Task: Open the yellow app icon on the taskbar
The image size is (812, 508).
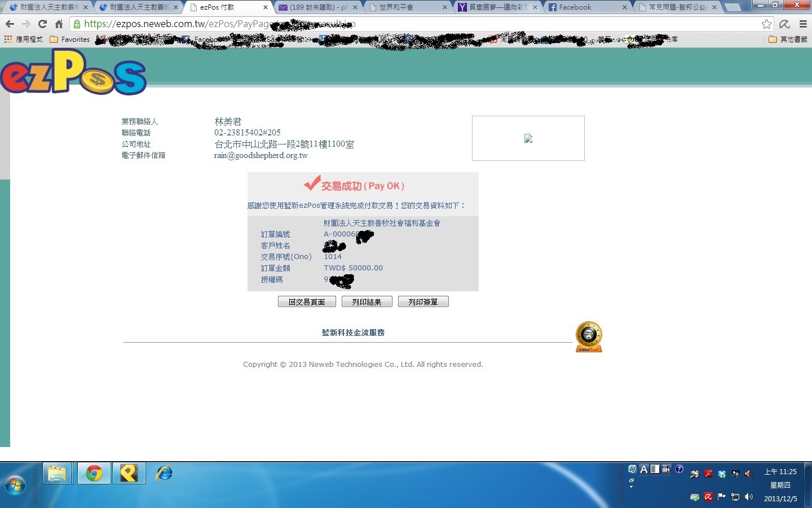Action: pyautogui.click(x=129, y=473)
